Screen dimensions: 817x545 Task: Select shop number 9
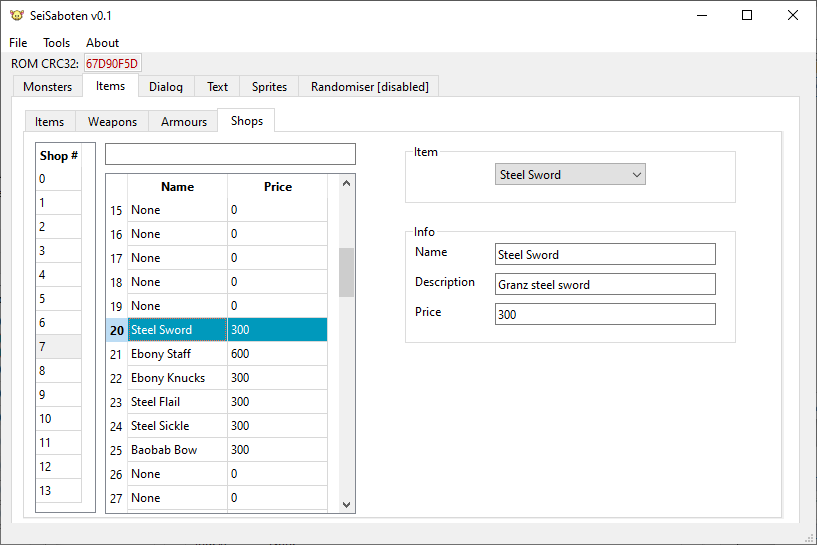click(59, 394)
